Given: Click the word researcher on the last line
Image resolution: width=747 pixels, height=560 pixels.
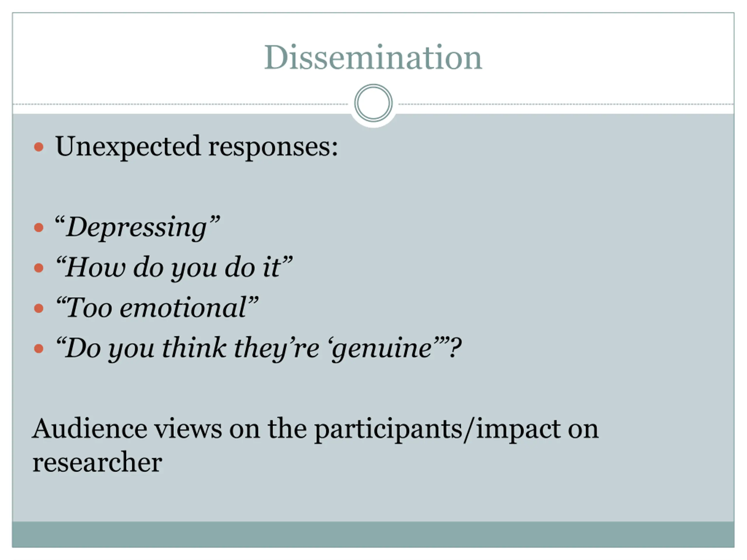Looking at the screenshot, I should (x=97, y=462).
